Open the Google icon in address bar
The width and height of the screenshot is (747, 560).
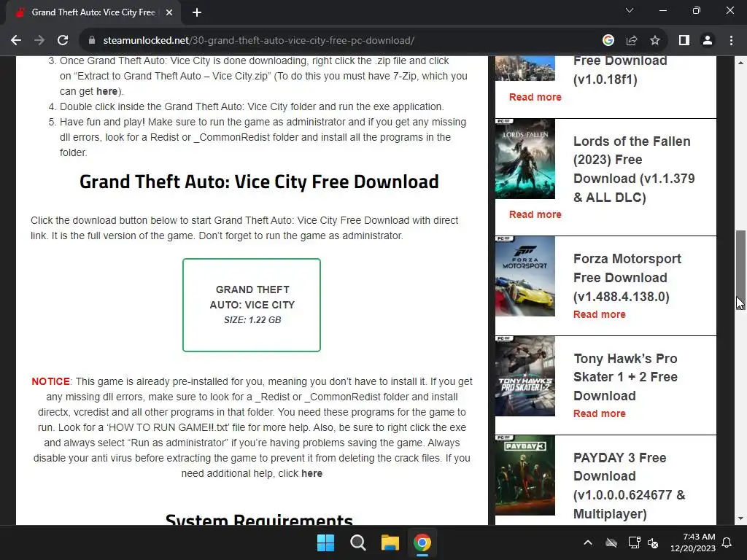608,41
